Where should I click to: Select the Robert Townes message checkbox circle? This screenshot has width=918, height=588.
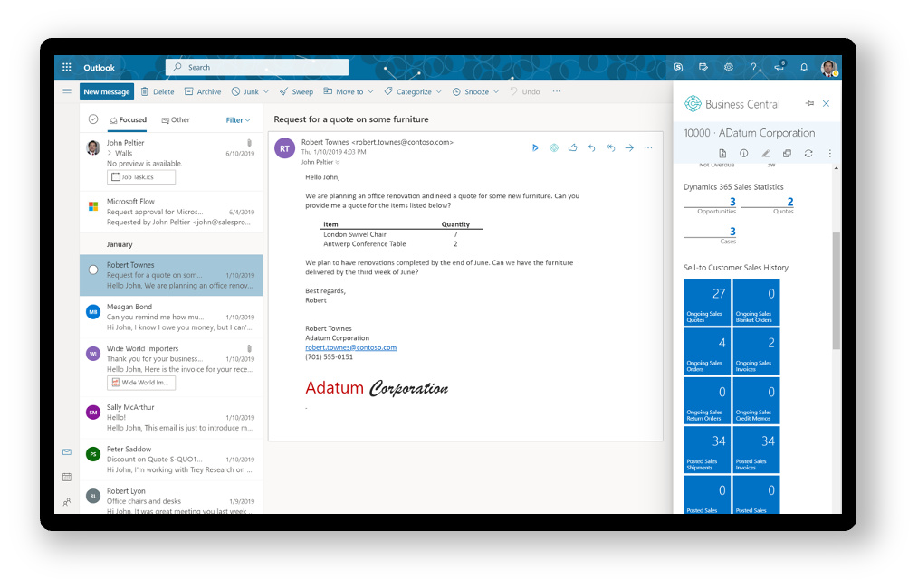click(92, 270)
